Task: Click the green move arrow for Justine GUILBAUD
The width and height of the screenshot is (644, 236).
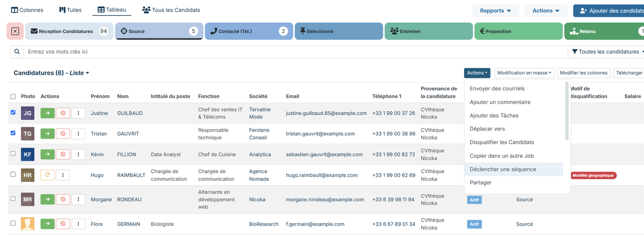Action: tap(48, 113)
